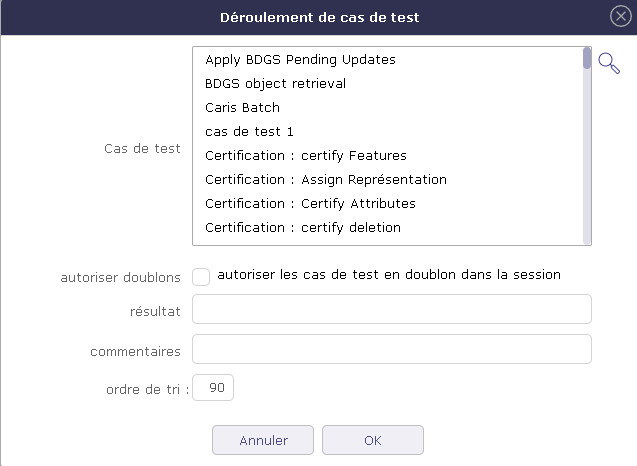Select 'BDGS object retrieval' in list
Viewport: 637px width, 466px height.
275,84
